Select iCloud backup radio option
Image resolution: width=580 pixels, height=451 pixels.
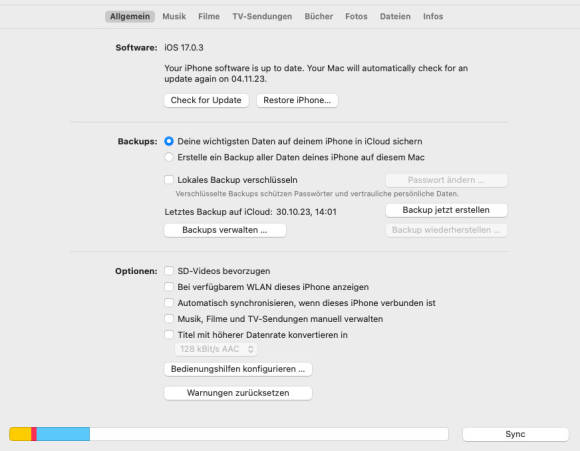pyautogui.click(x=169, y=141)
